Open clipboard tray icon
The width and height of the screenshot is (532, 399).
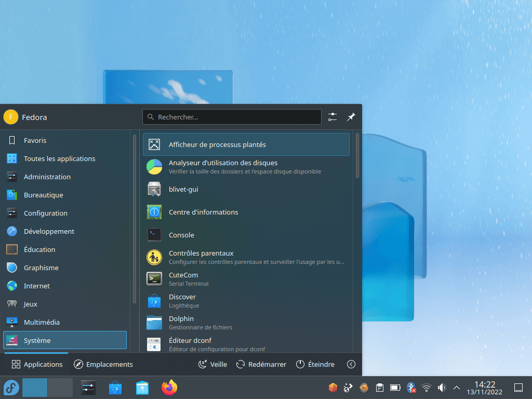coord(380,388)
